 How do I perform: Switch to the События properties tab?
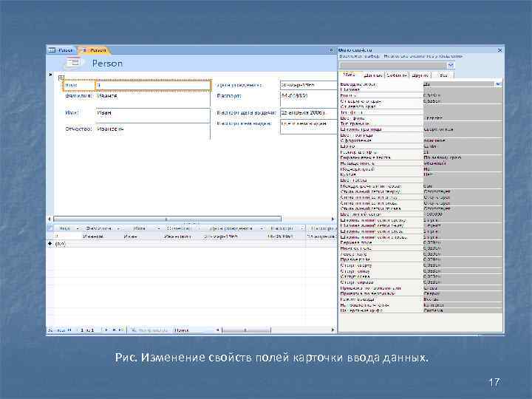pyautogui.click(x=397, y=75)
